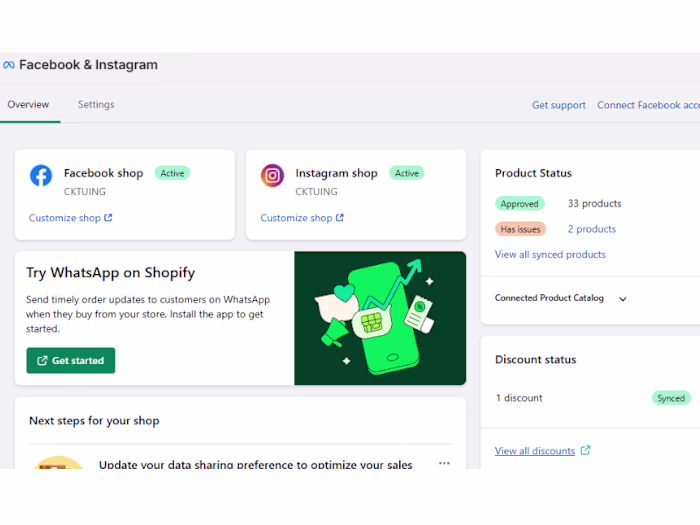Image resolution: width=700 pixels, height=525 pixels.
Task: Click 'Update your data sharing preference' step text
Action: click(255, 464)
